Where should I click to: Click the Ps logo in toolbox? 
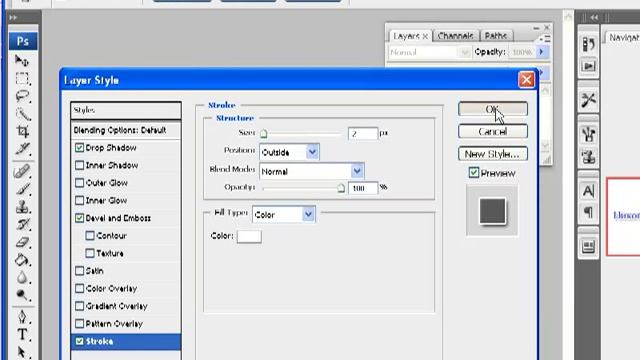(23, 41)
